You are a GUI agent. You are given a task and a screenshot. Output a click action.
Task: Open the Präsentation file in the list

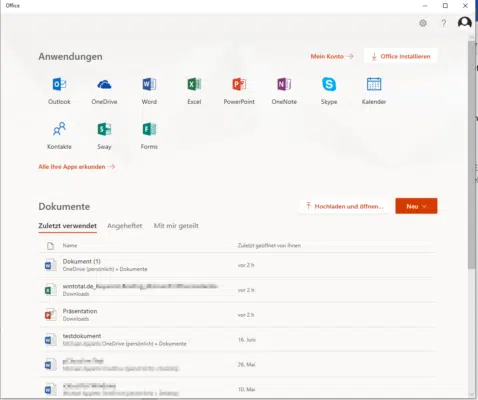coord(237,315)
